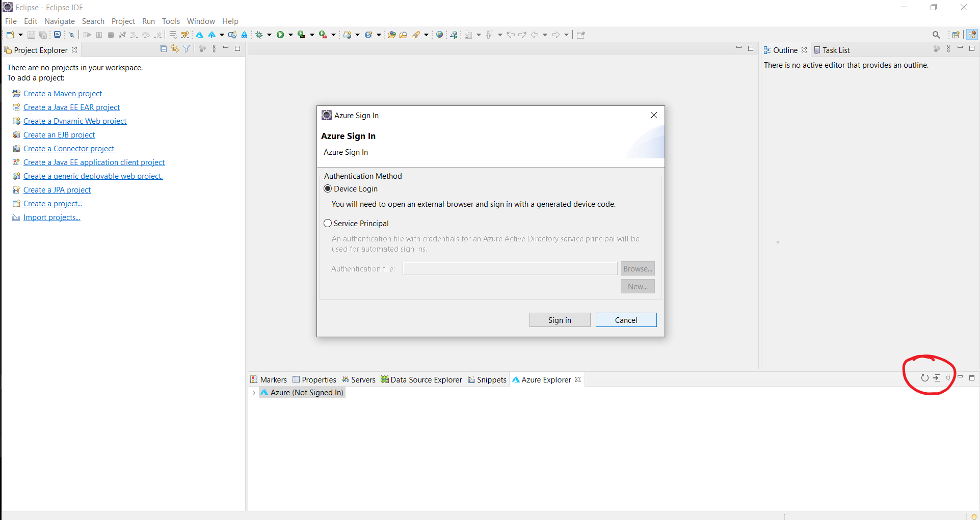Select the Debug tool in the toolbar
This screenshot has width=980, height=520.
pos(259,35)
